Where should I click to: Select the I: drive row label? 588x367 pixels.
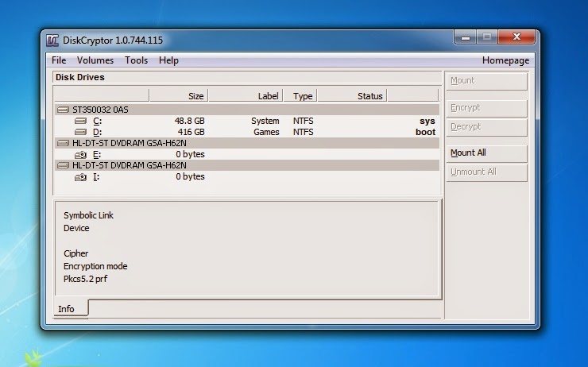96,176
